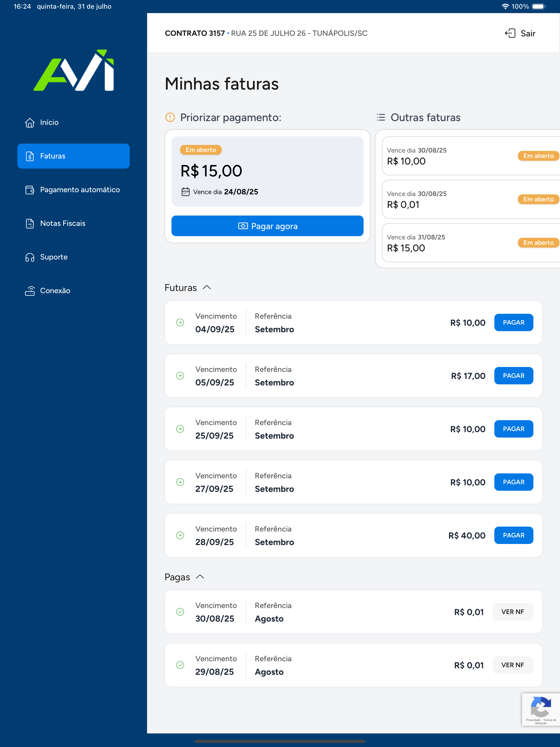Click the logout icon next to Sair

510,33
